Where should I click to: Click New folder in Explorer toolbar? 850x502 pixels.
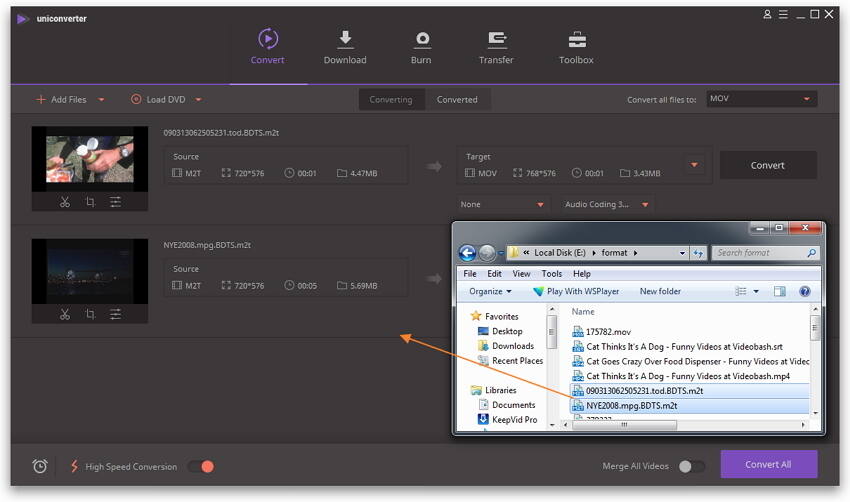pos(660,292)
